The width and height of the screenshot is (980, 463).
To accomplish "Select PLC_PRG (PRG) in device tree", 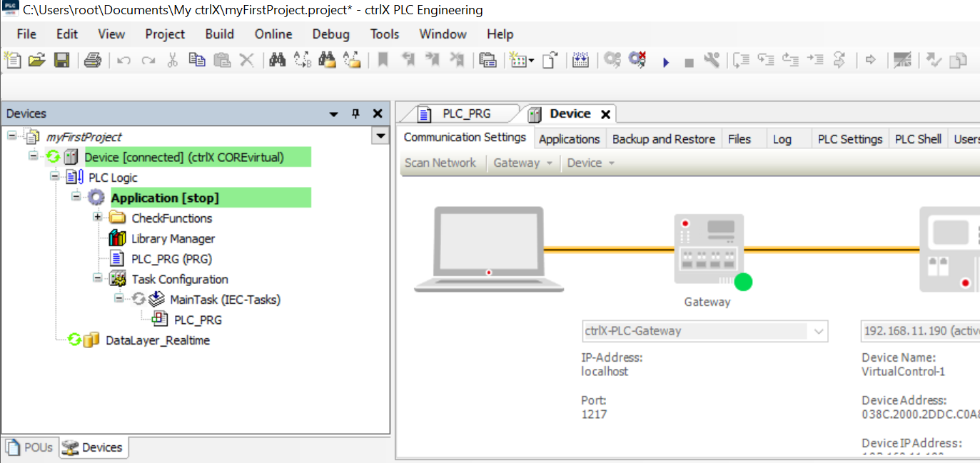I will [171, 259].
